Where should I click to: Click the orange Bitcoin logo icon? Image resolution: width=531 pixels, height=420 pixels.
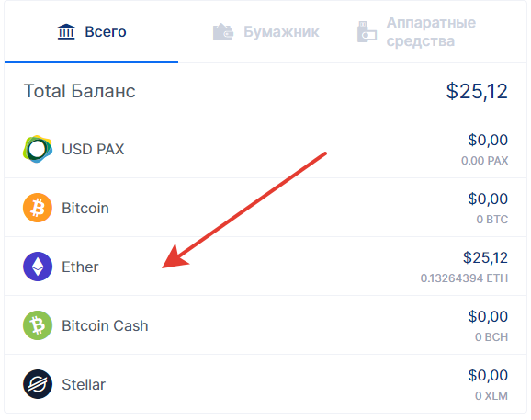(38, 208)
